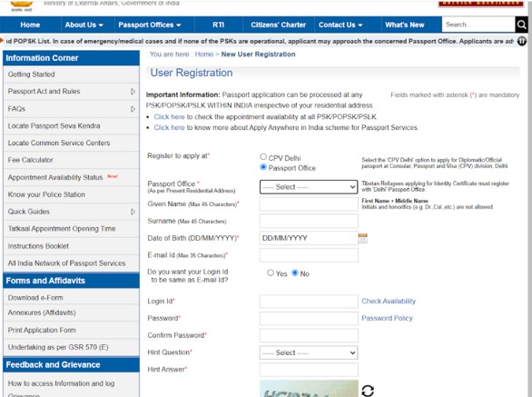Viewport: 532px width, 397px height.
Task: Click the E-mail Id field
Action: pos(309,255)
